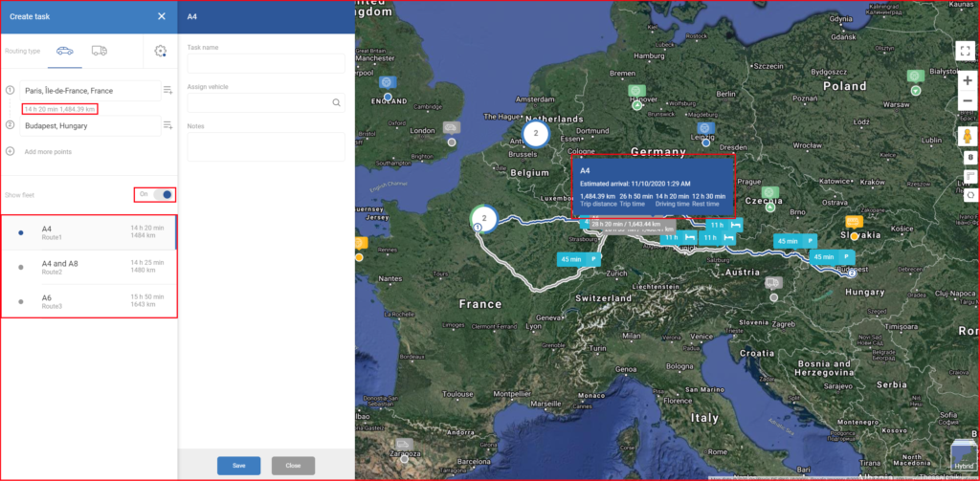Select the A4 Route1 row
The height and width of the screenshot is (481, 980).
89,232
